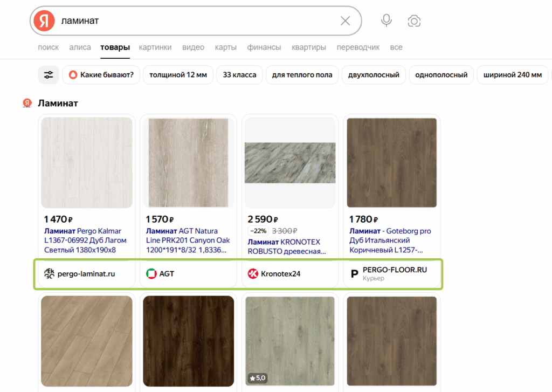This screenshot has width=552, height=392.
Task: Apply the '33 класса' filter chip
Action: pyautogui.click(x=239, y=74)
